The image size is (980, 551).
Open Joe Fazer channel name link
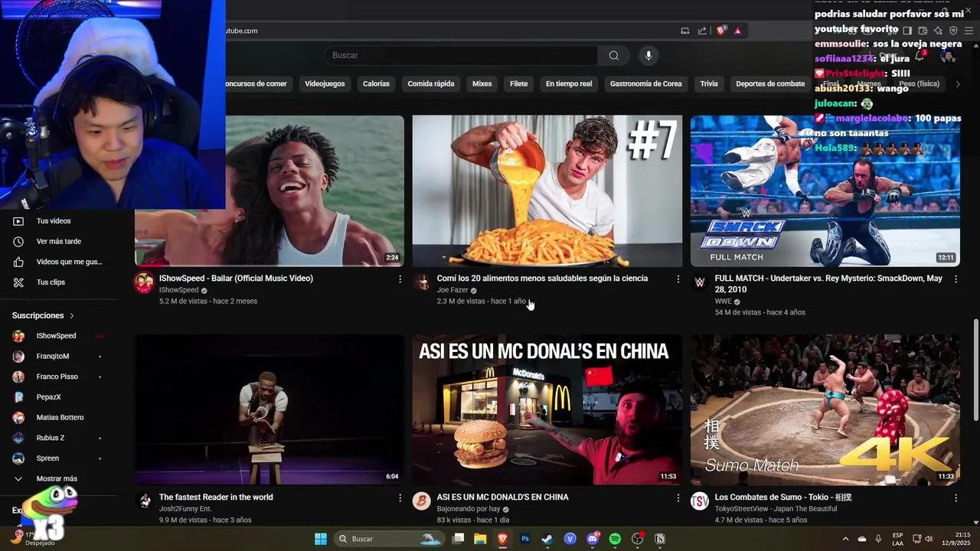[452, 291]
